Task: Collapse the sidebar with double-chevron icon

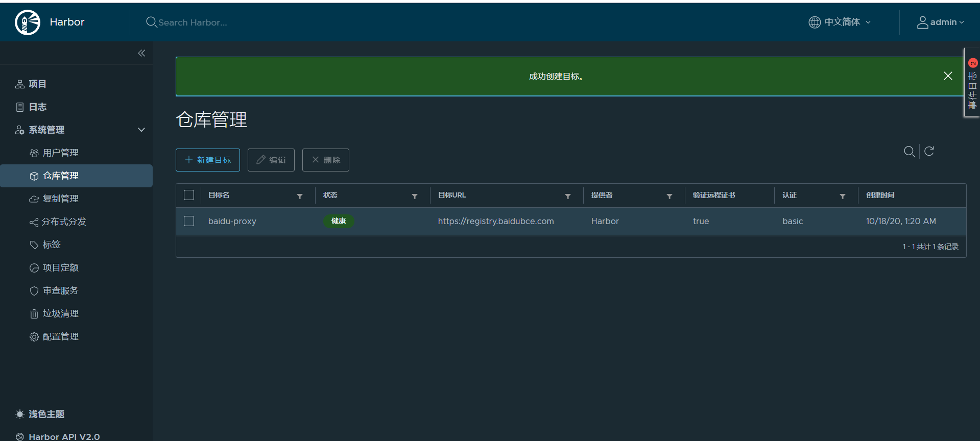Action: (x=141, y=53)
